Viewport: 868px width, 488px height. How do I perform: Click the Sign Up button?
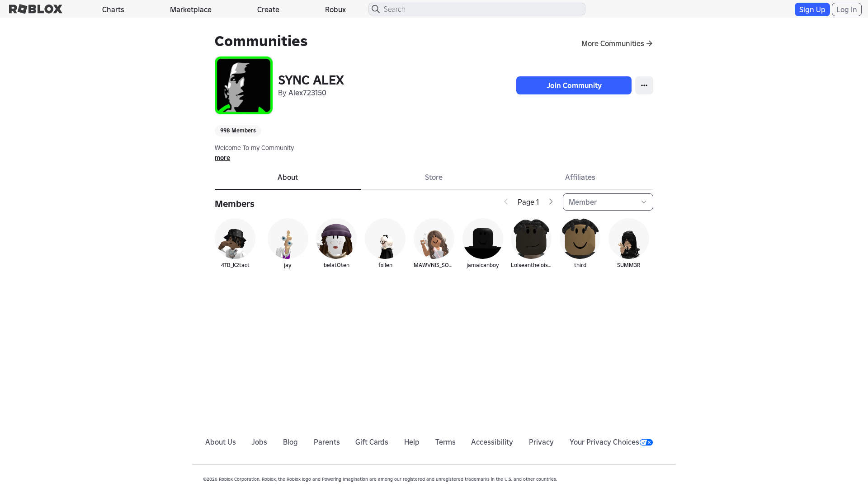(x=812, y=9)
